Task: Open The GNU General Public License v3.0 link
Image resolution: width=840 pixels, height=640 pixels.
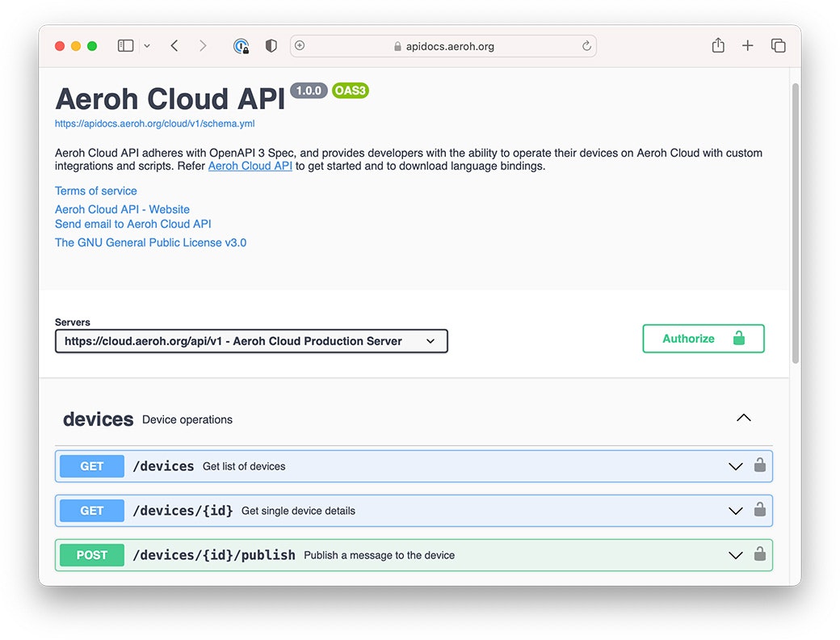Action: pos(150,242)
